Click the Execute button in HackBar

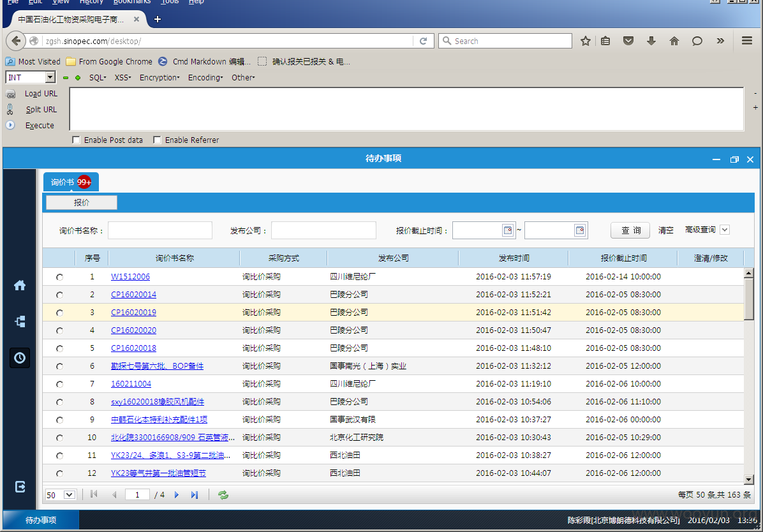point(40,125)
